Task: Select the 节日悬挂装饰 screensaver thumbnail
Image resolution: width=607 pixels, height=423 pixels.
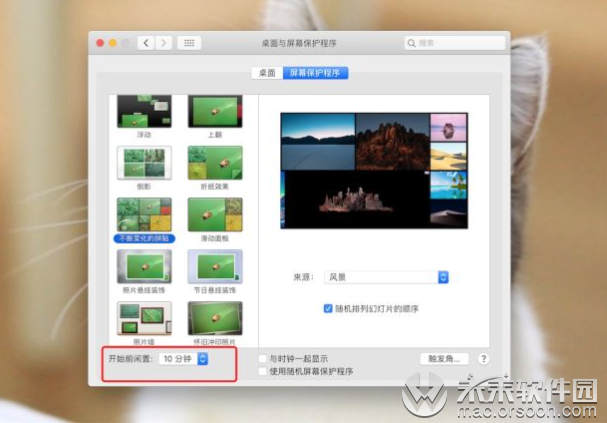Action: coord(215,266)
